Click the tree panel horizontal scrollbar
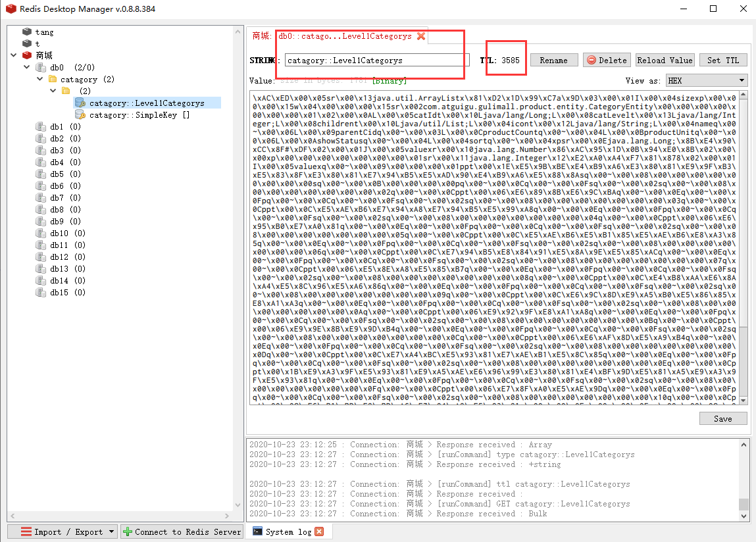 tap(120, 516)
